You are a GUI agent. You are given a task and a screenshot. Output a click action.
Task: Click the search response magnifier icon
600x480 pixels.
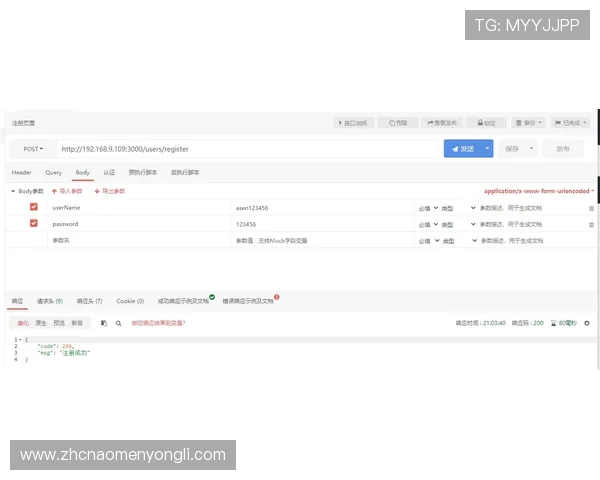[x=118, y=323]
